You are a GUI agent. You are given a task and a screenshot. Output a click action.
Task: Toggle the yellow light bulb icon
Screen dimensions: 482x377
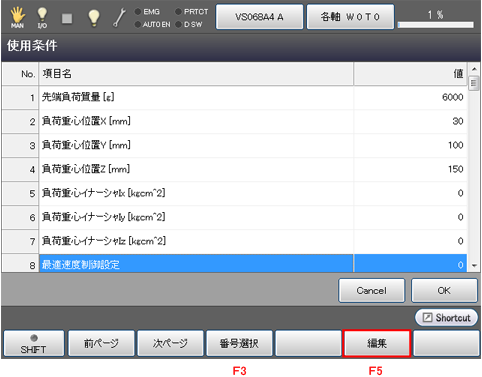(94, 17)
